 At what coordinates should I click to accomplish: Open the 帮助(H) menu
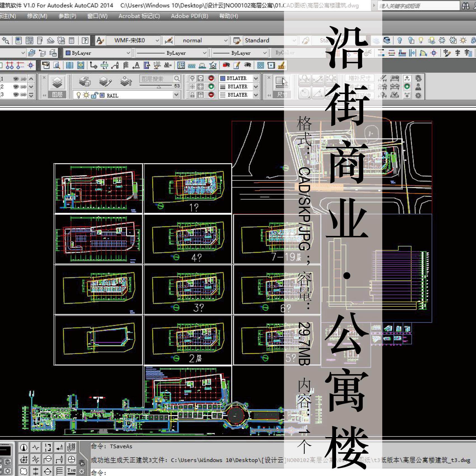[x=229, y=16]
